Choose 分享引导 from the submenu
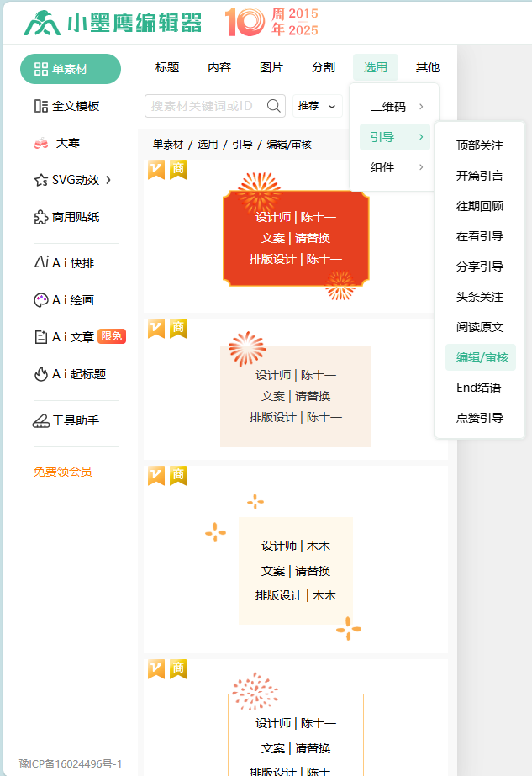The width and height of the screenshot is (532, 776). tap(480, 267)
